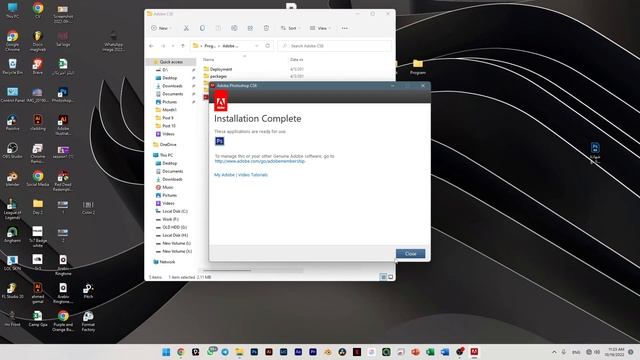Select Music under This PC

coord(168,187)
